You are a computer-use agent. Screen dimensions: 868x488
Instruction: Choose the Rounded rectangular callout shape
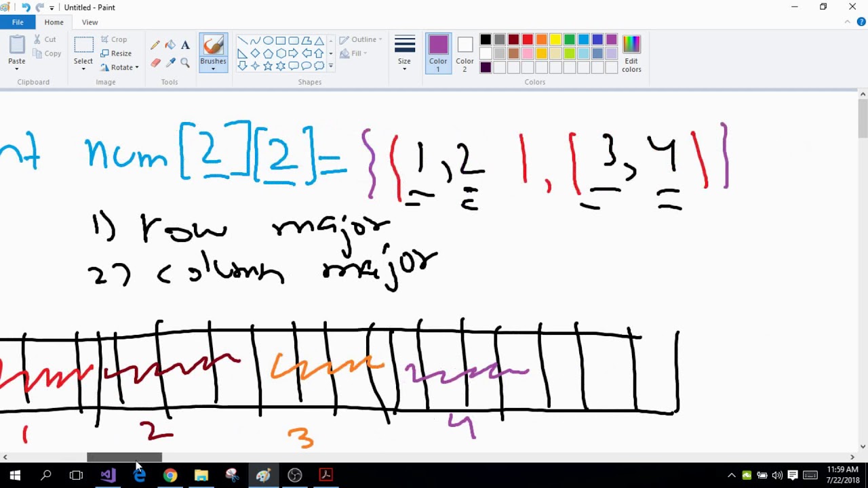(x=294, y=66)
